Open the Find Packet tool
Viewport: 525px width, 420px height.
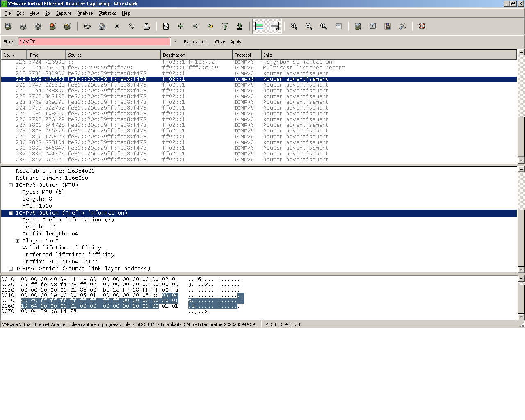pos(166,26)
